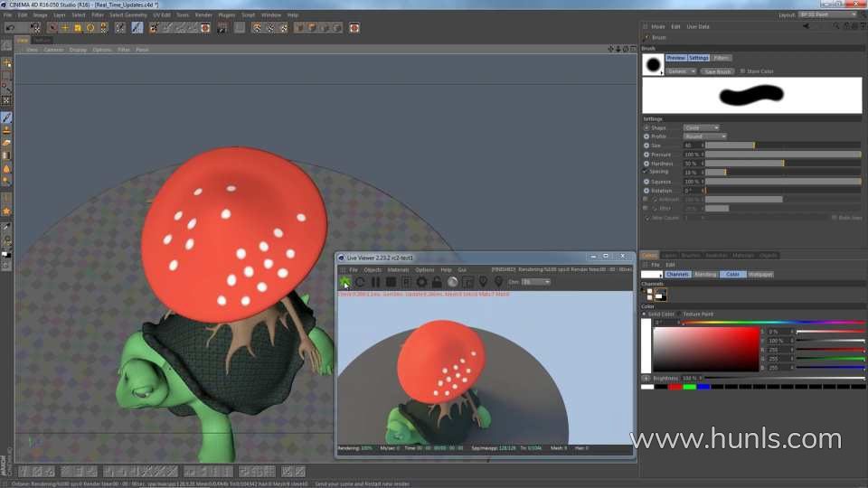Toggle the Pressure parameter radio button
This screenshot has height=488, width=868.
[646, 155]
